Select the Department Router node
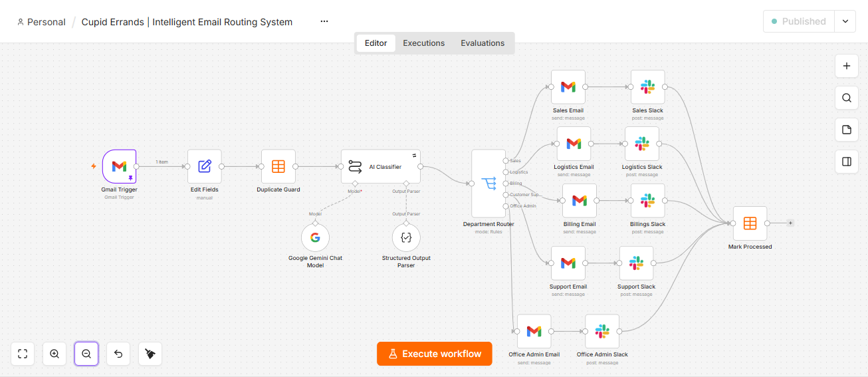This screenshot has height=377, width=868. [488, 183]
